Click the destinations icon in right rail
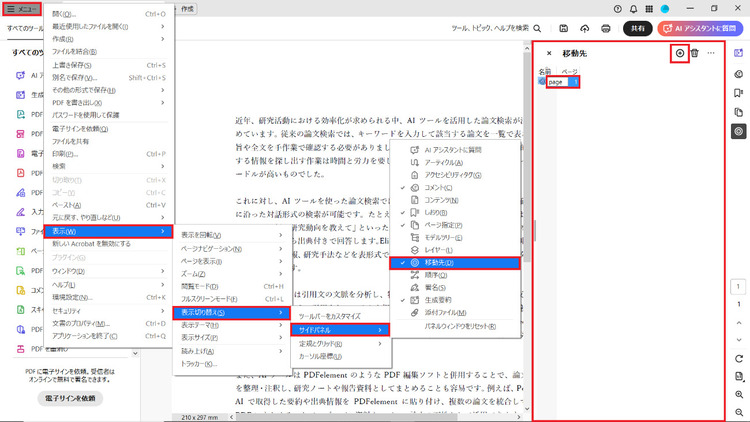This screenshot has height=422, width=750. pos(739,131)
